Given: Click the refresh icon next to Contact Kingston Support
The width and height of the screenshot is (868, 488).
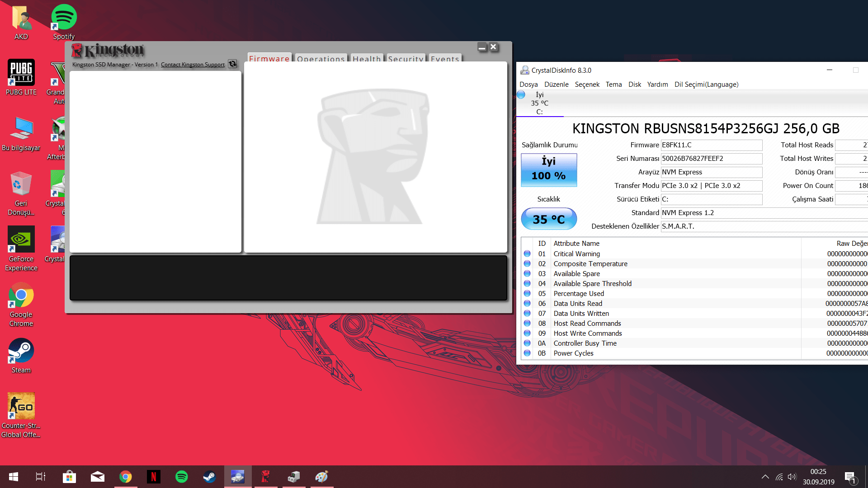Looking at the screenshot, I should click(232, 64).
